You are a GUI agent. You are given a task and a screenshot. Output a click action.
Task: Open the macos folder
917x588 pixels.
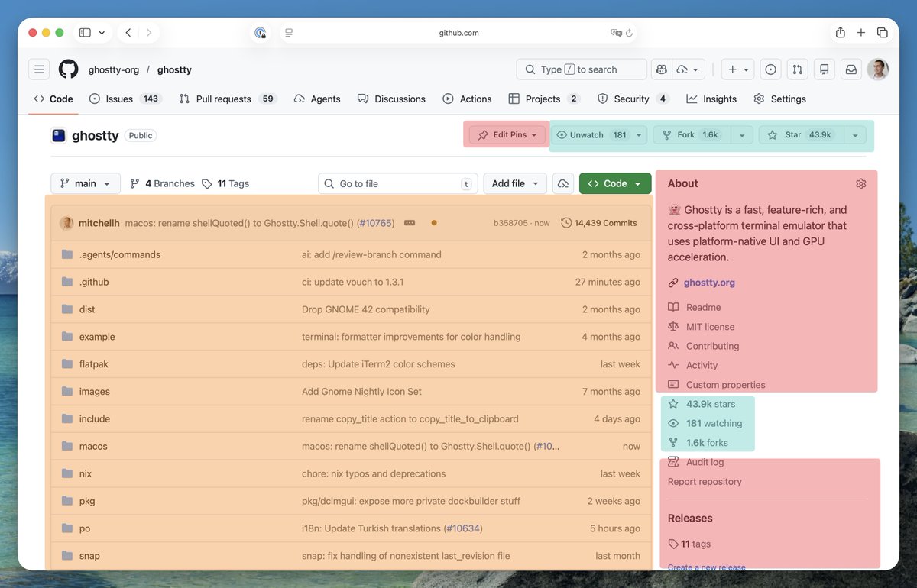coord(93,446)
